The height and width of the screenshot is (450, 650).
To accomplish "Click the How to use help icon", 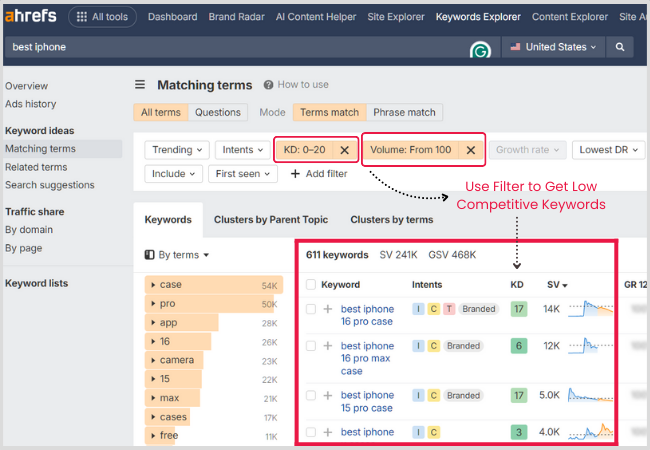I will 268,85.
